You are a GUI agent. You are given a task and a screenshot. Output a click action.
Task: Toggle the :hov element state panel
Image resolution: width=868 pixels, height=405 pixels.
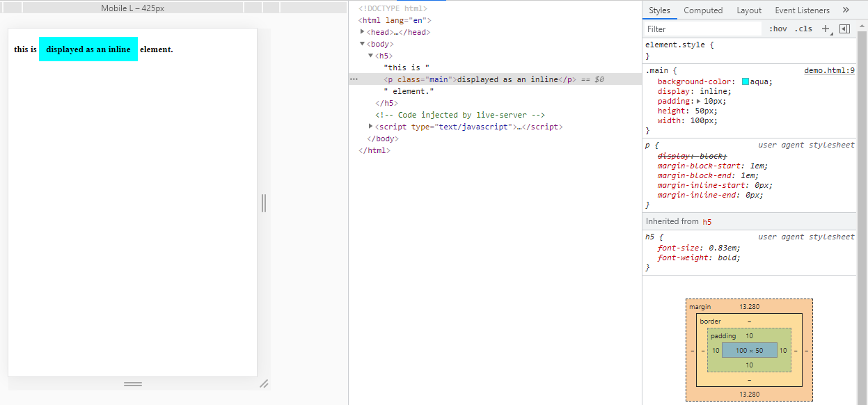tap(778, 29)
